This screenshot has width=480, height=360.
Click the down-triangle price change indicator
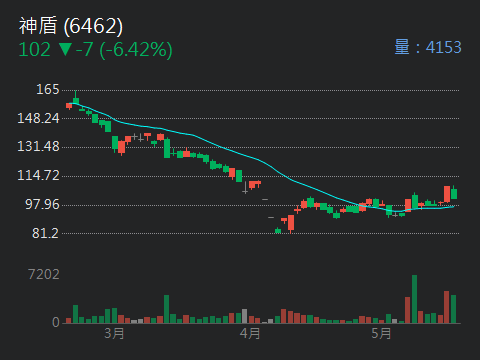(65, 50)
